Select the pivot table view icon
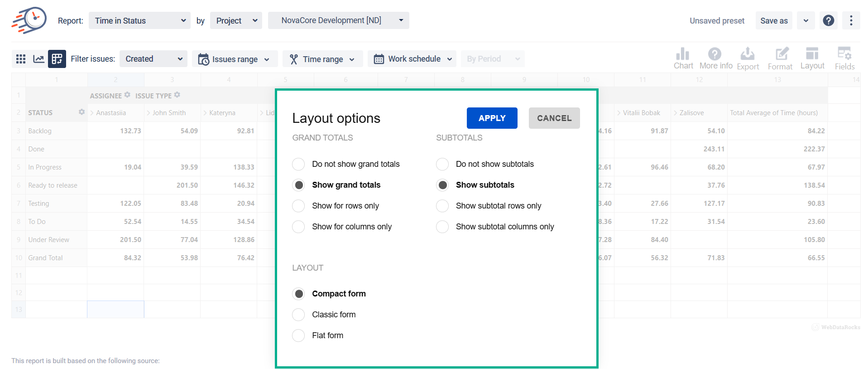 coord(57,59)
